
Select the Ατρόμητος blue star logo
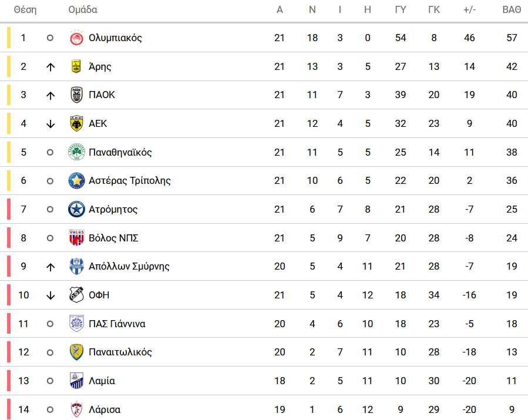point(76,209)
